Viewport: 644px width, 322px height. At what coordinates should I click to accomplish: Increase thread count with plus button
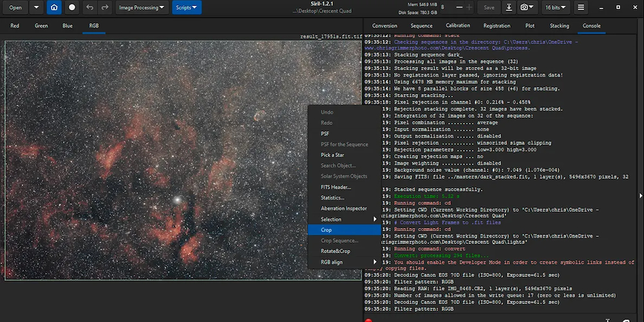click(469, 8)
